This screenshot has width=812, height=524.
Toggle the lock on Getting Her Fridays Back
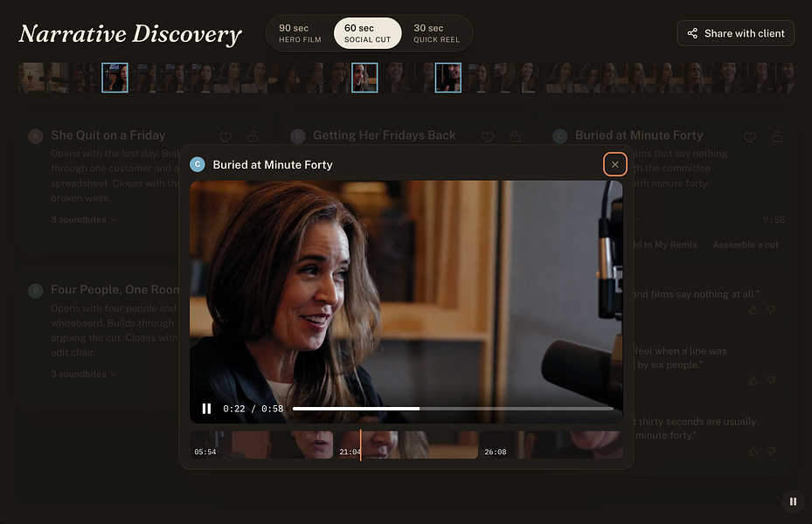click(515, 136)
